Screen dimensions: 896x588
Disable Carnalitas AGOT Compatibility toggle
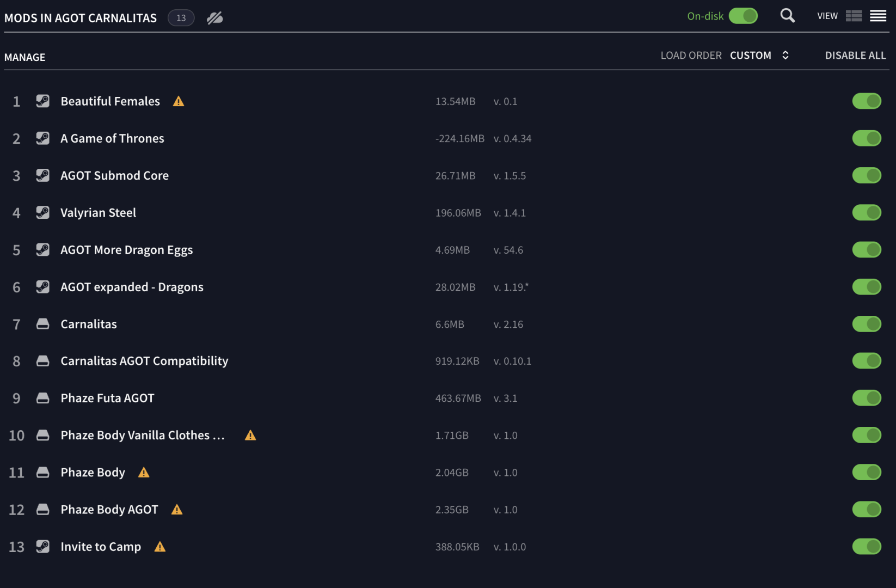867,361
